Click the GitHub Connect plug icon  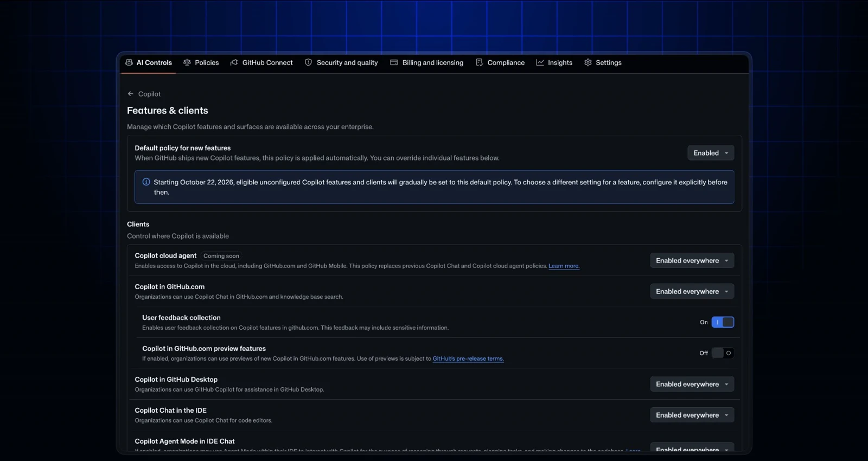click(234, 62)
